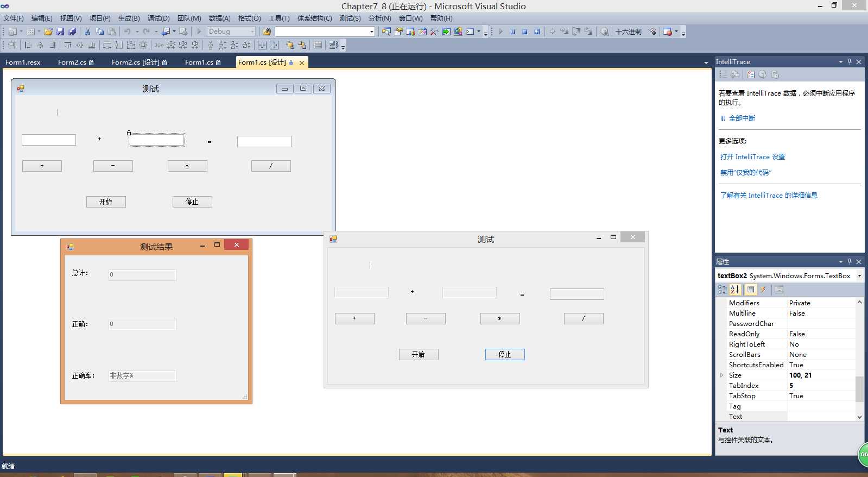Click the Send to Back layout icon
The height and width of the screenshot is (477, 868).
click(x=302, y=45)
